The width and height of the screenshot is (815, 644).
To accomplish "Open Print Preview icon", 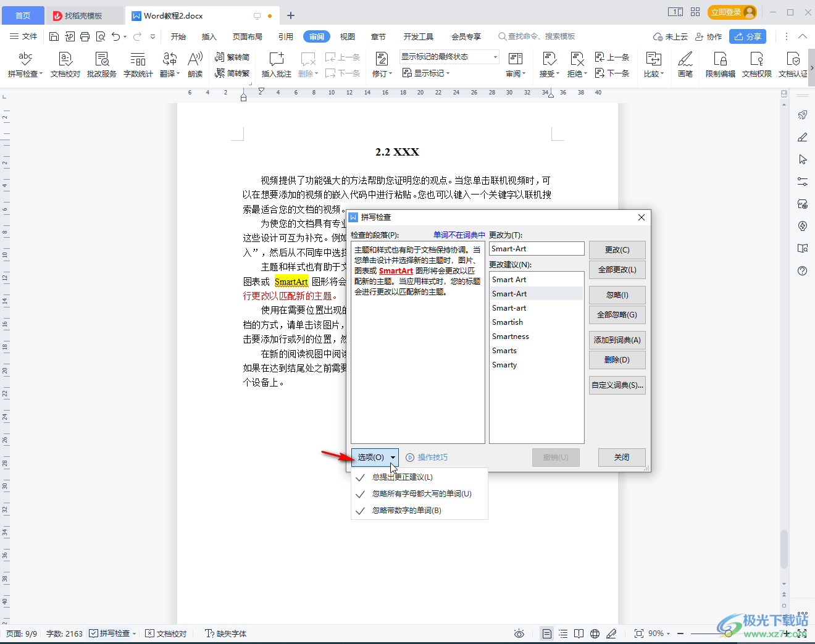I will [101, 36].
